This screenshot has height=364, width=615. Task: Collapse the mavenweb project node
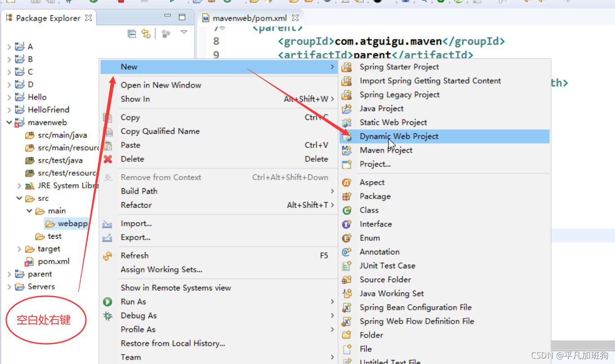[x=9, y=122]
